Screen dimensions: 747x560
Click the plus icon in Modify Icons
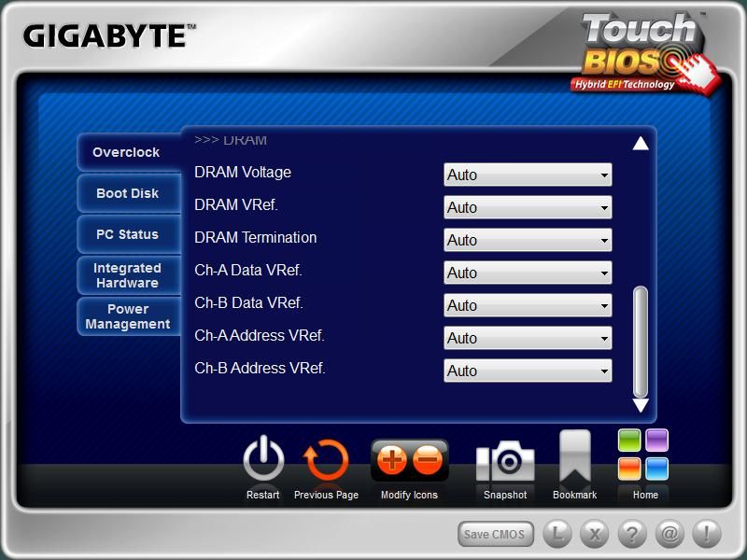click(391, 460)
